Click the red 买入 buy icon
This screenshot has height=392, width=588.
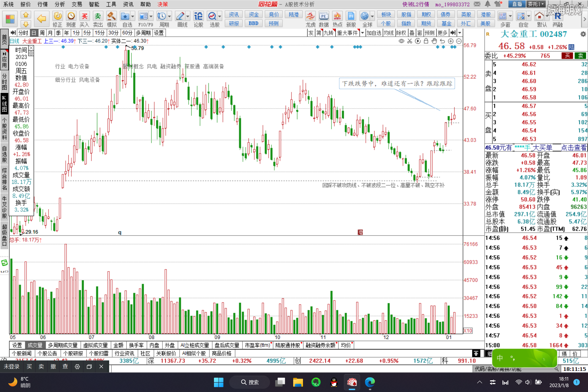84,19
